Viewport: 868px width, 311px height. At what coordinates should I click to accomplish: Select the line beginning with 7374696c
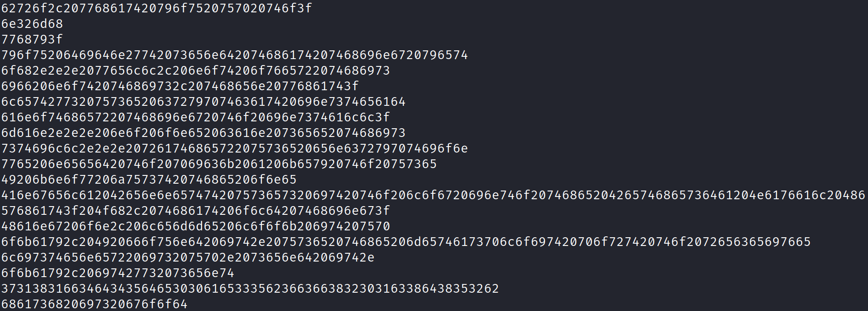coord(235,148)
